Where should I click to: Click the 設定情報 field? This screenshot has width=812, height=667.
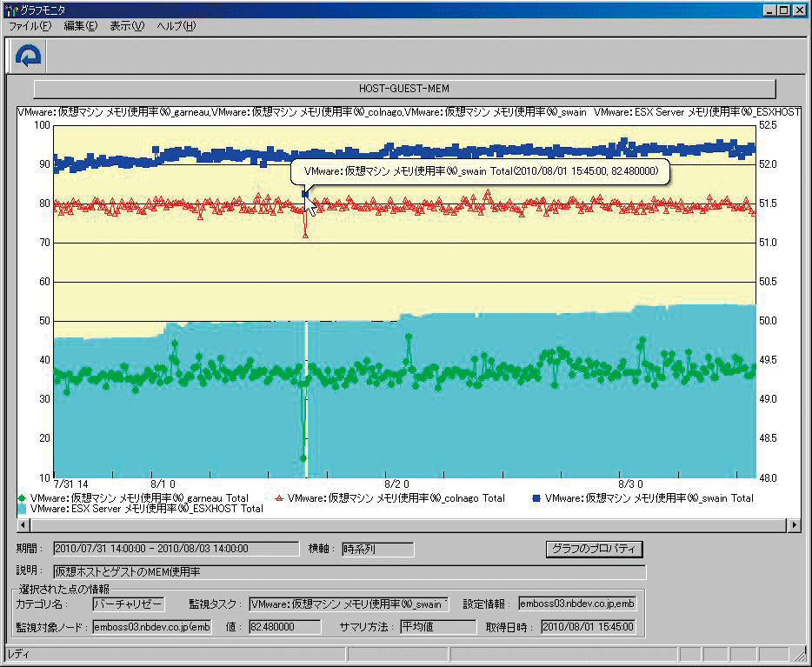pos(577,604)
